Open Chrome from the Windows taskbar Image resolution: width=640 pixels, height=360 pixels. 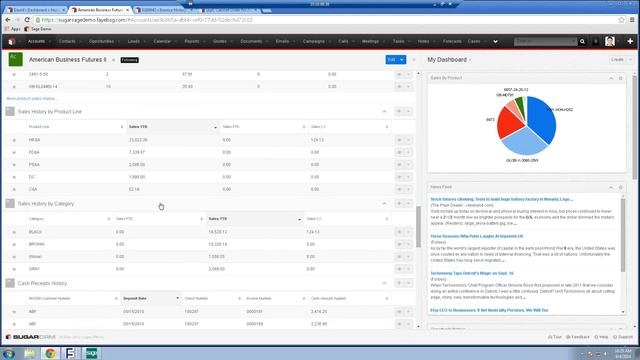50,353
